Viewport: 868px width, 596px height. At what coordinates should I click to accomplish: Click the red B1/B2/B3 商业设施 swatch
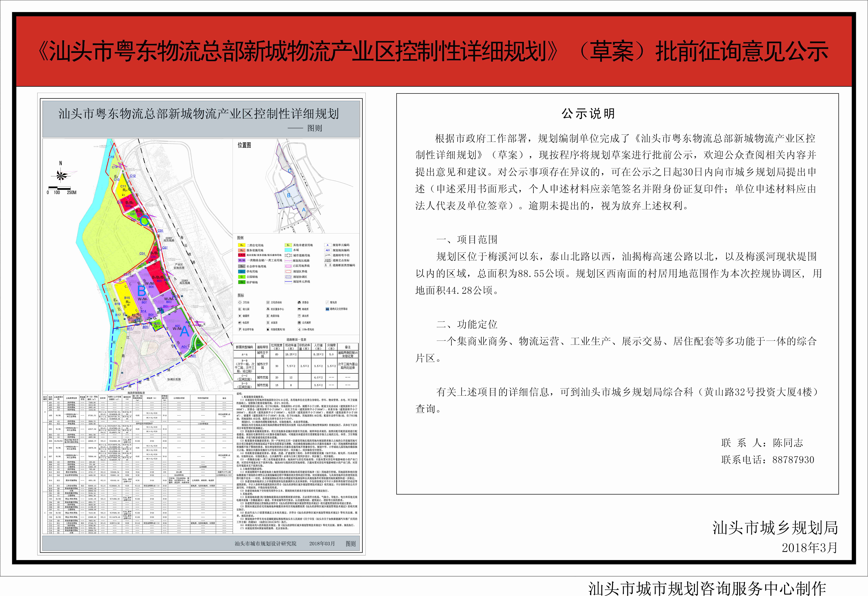tap(242, 255)
